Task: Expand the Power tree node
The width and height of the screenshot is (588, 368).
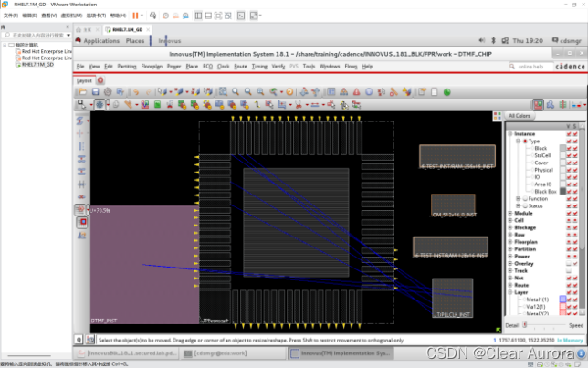Action: coord(510,257)
